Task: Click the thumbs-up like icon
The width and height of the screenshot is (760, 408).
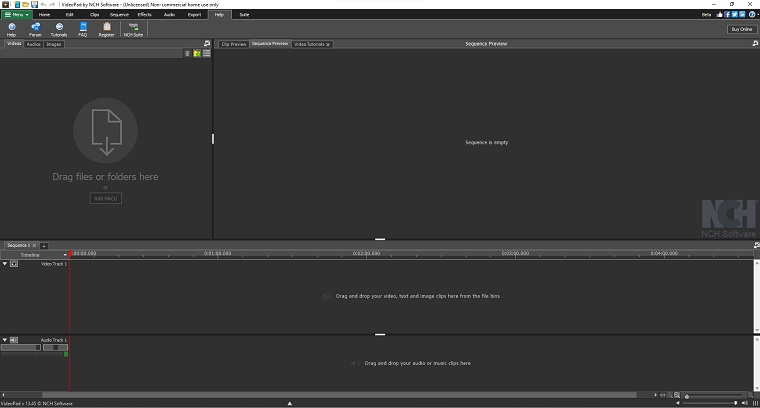Action: [x=719, y=15]
